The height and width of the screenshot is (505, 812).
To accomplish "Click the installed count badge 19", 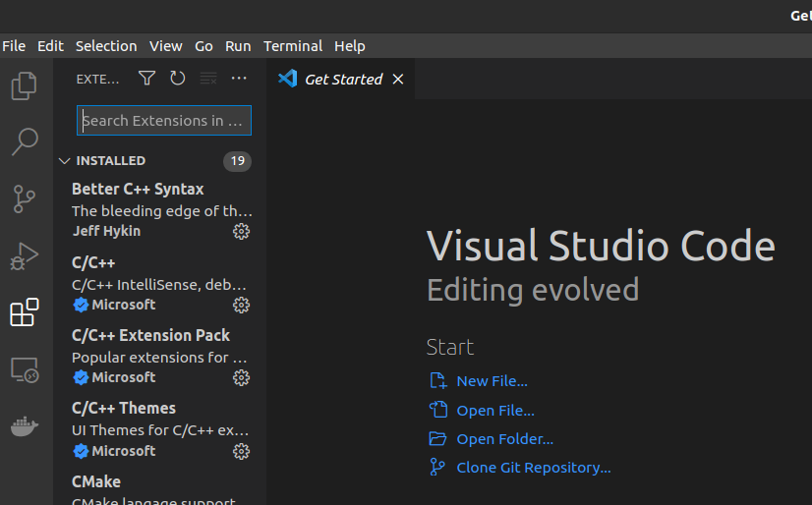I will click(237, 161).
